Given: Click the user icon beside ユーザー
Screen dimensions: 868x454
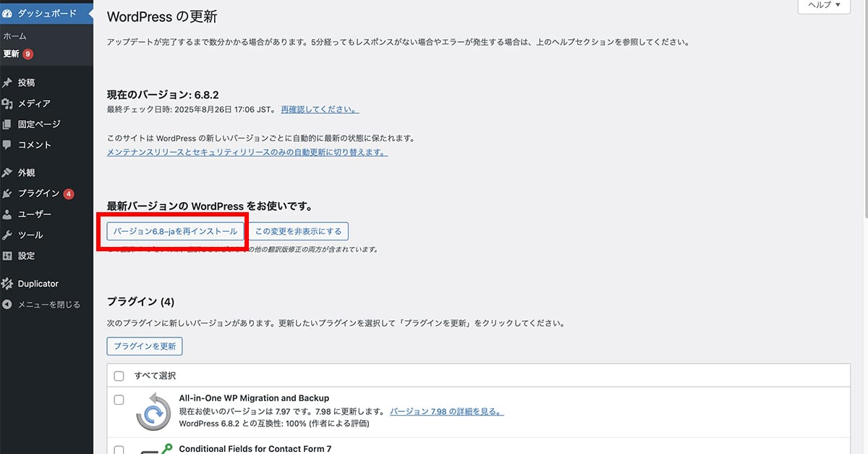Looking at the screenshot, I should (x=7, y=214).
